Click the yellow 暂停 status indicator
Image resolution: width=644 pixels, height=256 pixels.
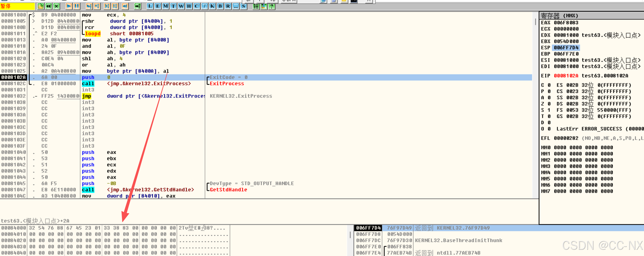point(17,6)
